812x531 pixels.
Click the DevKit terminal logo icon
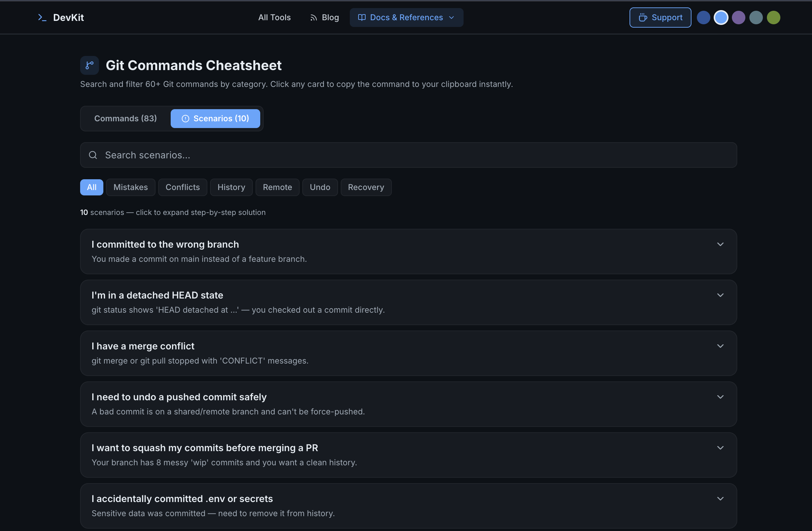coord(42,18)
